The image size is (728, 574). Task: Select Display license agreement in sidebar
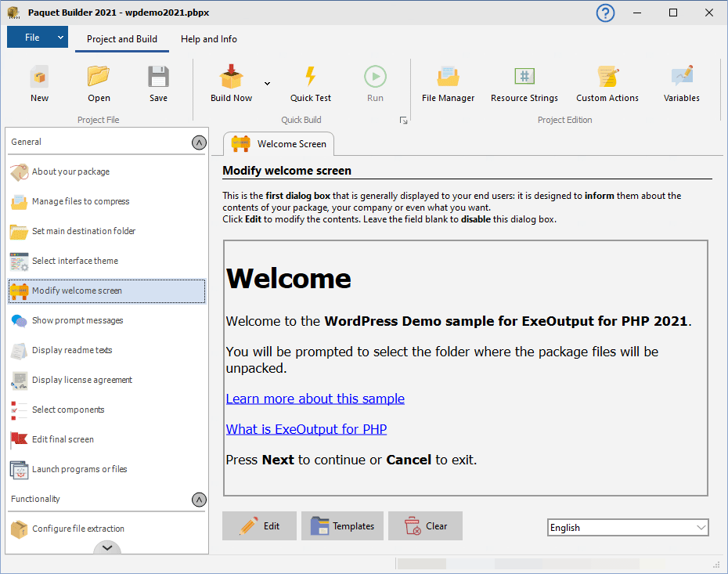[81, 380]
